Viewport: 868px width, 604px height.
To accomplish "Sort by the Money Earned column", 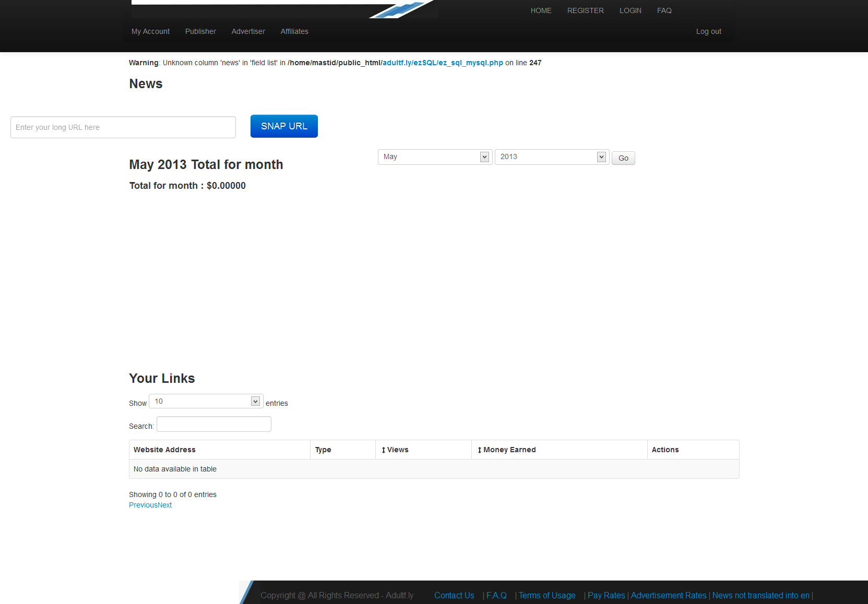I will pyautogui.click(x=559, y=450).
